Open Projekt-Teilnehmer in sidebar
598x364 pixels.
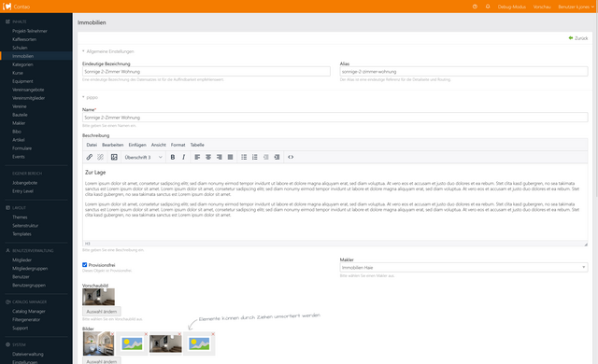pyautogui.click(x=30, y=31)
